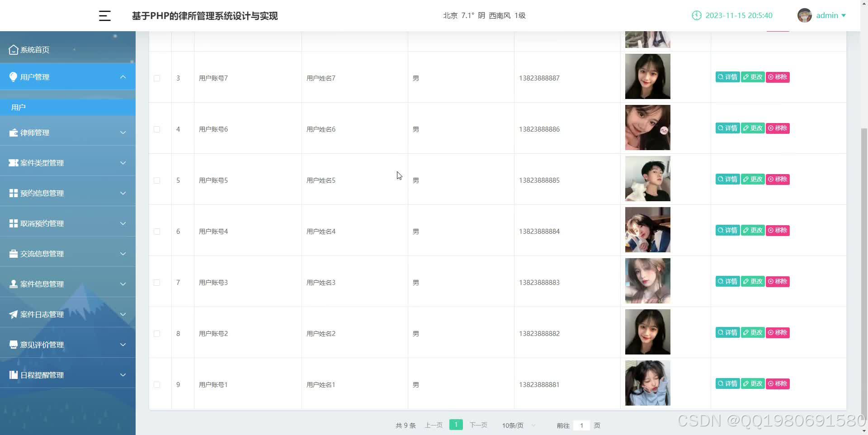Click 更改 for 用户账号3
Screen dimensions: 868x435
click(753, 281)
